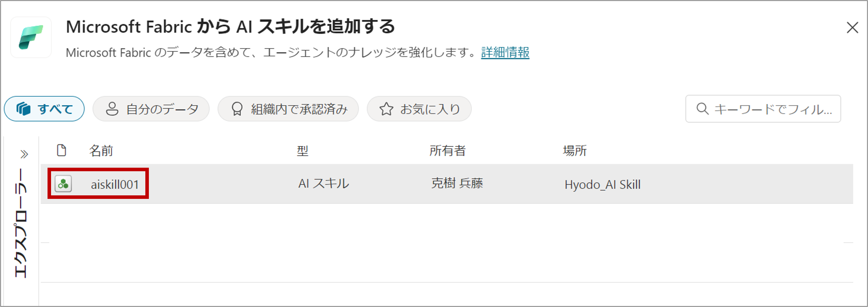Click the magnifier search icon
868x307 pixels.
click(702, 109)
